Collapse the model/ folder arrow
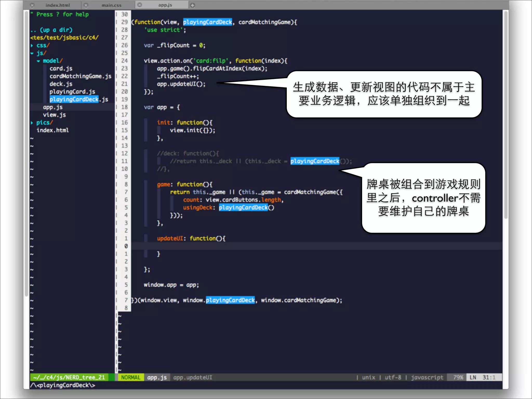This screenshot has width=532, height=399. pos(38,61)
